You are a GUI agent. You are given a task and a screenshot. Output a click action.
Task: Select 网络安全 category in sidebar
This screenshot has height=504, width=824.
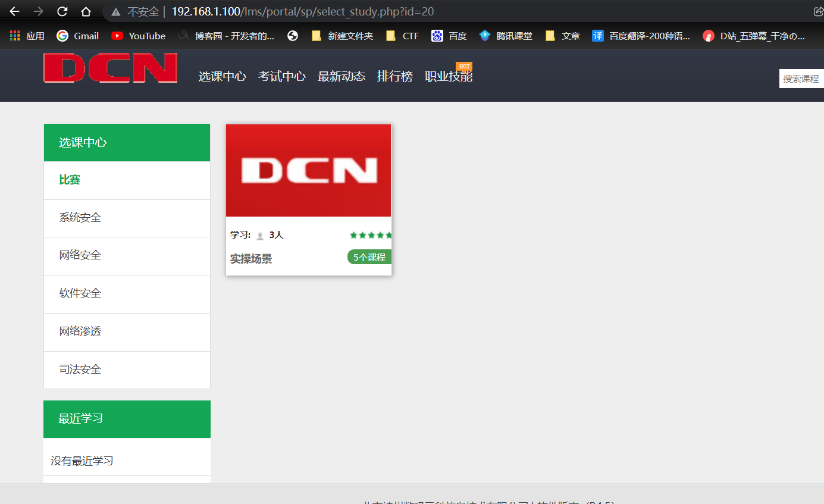pyautogui.click(x=127, y=256)
